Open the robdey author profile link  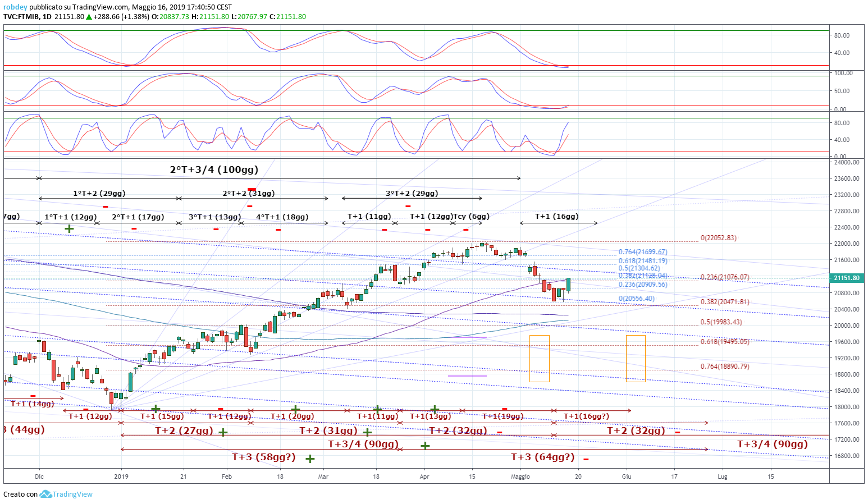[x=15, y=7]
